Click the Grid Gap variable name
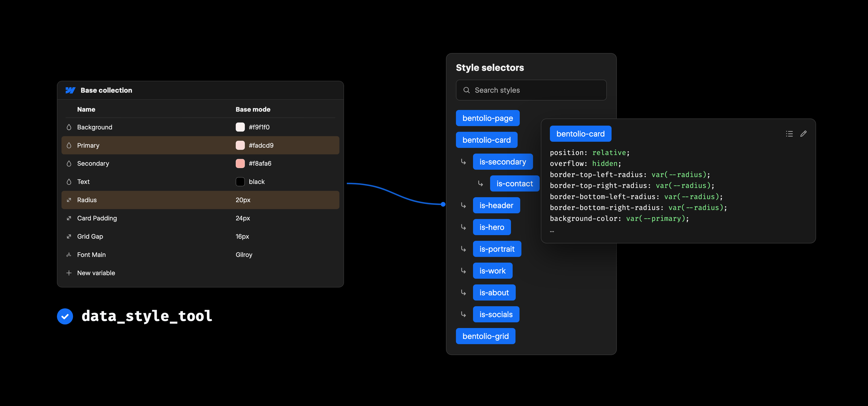The height and width of the screenshot is (406, 868). (90, 236)
